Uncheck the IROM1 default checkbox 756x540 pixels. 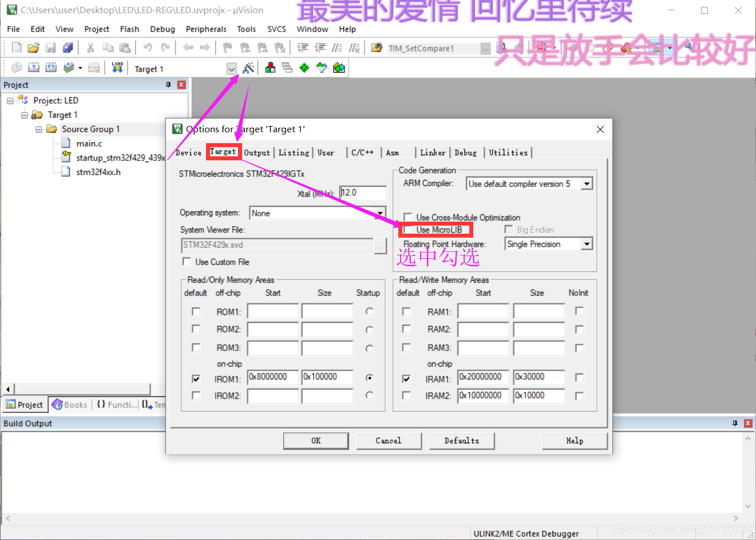pos(196,379)
